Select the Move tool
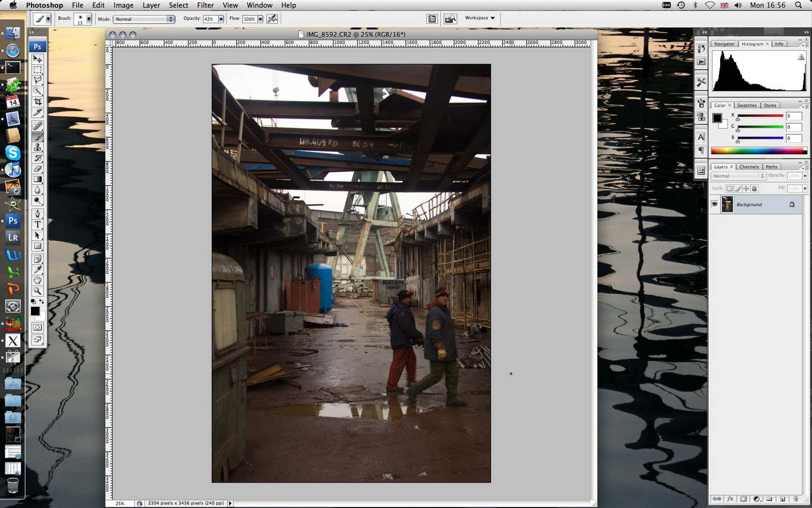This screenshot has height=508, width=812. pos(38,59)
